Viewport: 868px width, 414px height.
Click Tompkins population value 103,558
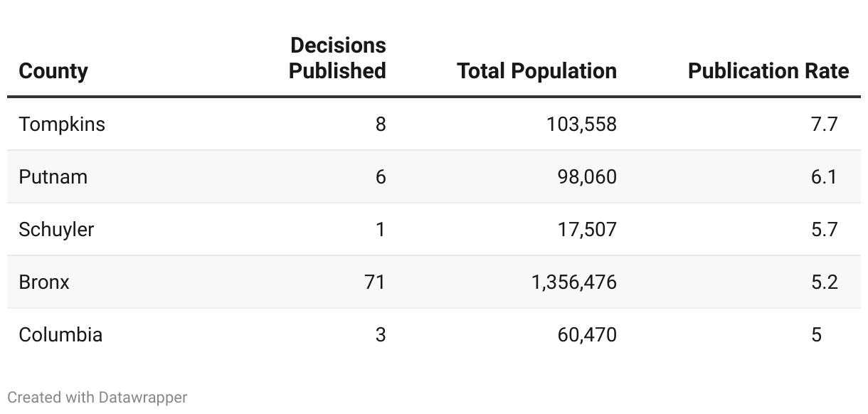tap(581, 124)
